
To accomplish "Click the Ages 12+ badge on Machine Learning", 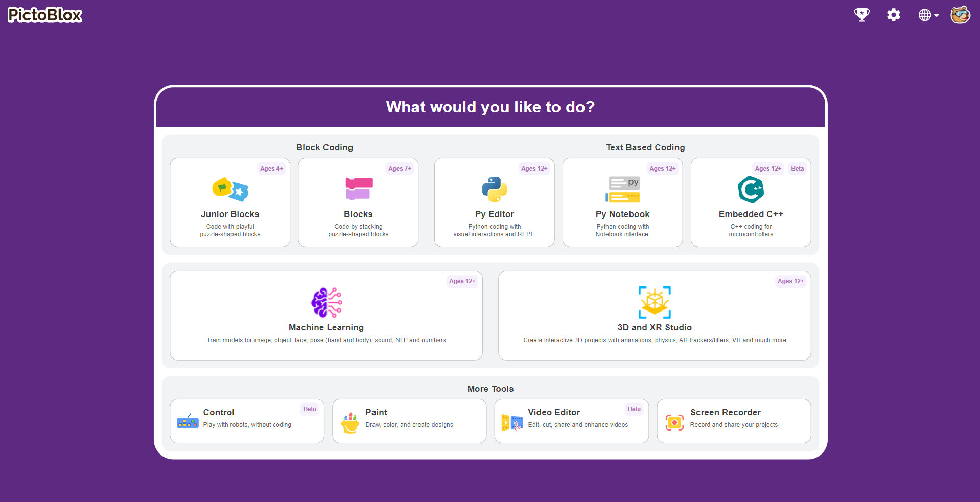I will pos(462,281).
